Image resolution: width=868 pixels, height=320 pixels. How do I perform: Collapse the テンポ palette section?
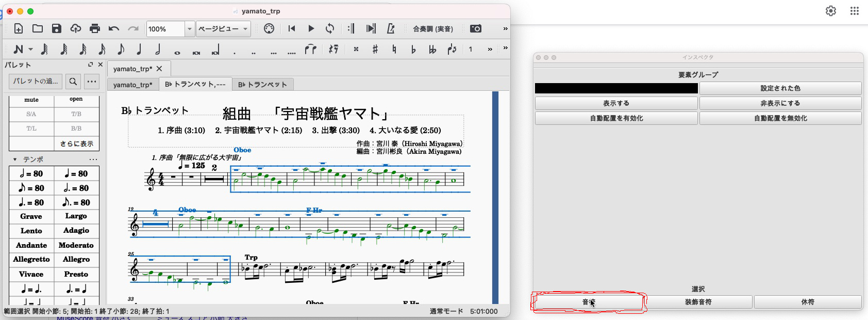[15, 159]
